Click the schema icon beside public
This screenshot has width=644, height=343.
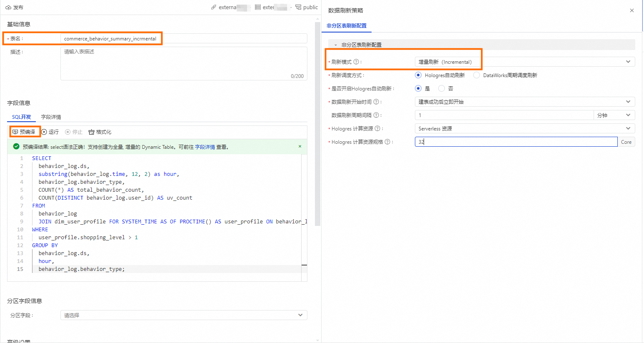[298, 7]
